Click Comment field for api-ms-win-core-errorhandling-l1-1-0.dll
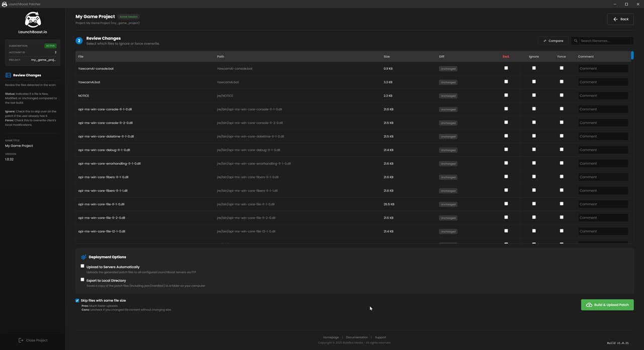Screen dimensions: 644x350 tap(603, 163)
